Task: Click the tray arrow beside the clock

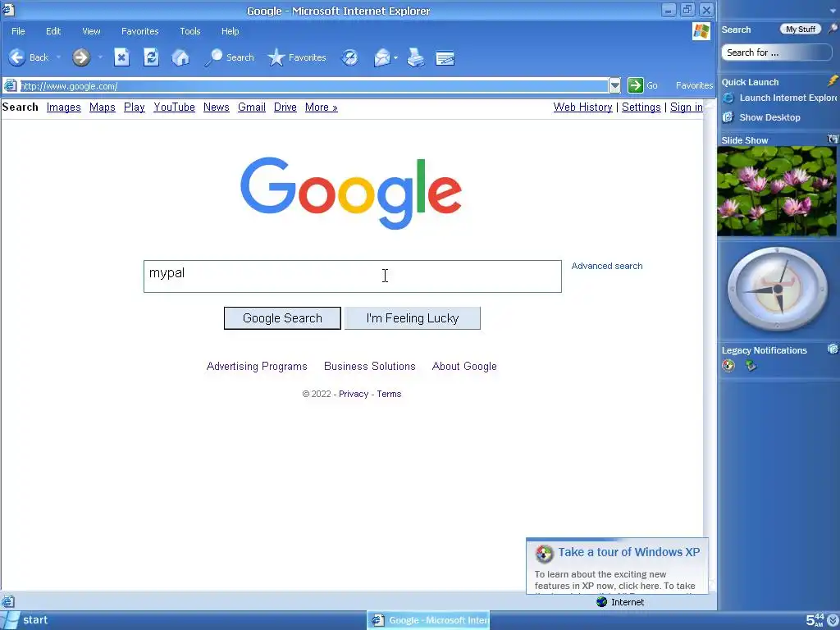Action: click(833, 620)
